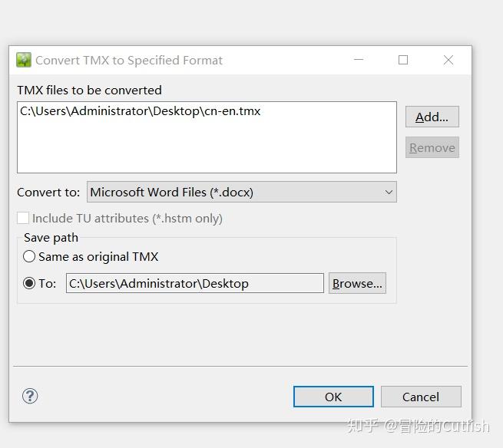Click the Convert TMX app icon in title bar

click(x=24, y=60)
